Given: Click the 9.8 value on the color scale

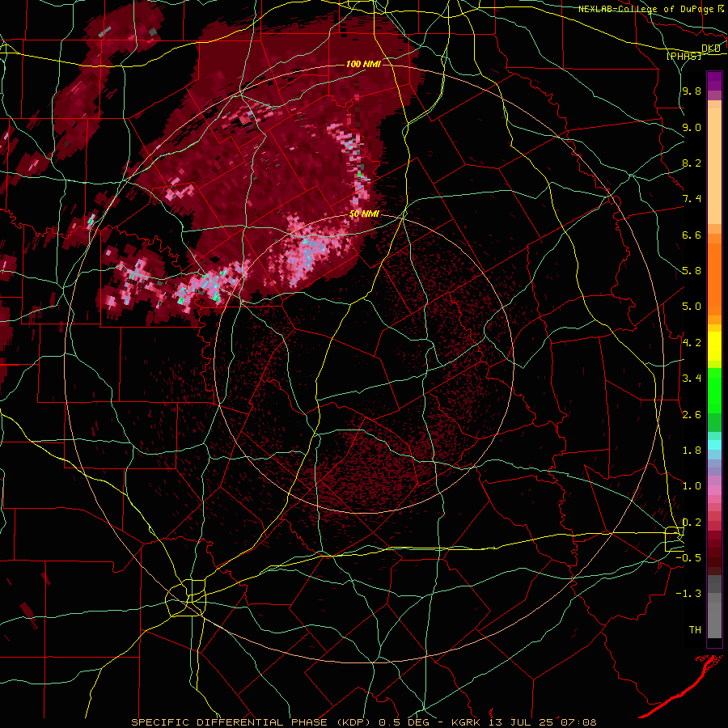Looking at the screenshot, I should (x=692, y=91).
